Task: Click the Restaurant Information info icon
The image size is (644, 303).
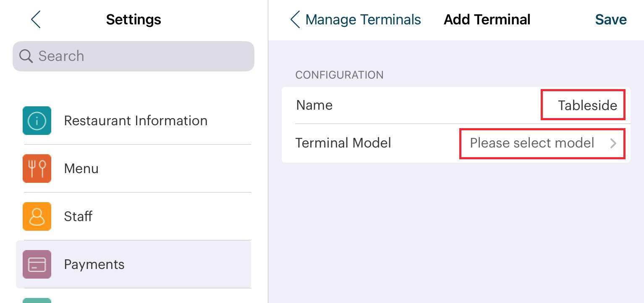Action: coord(37,121)
